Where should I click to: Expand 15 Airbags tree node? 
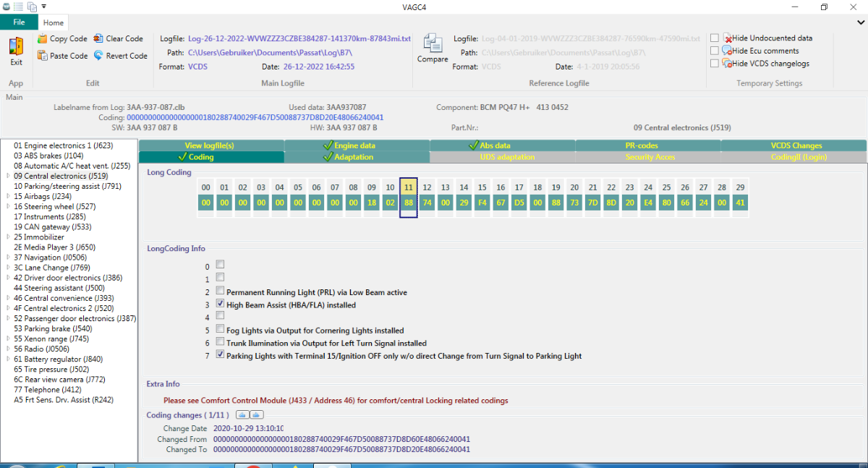(8, 196)
